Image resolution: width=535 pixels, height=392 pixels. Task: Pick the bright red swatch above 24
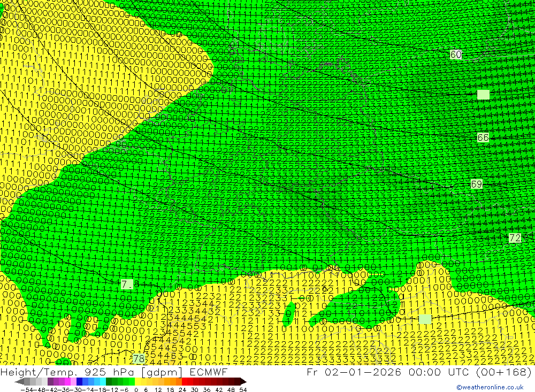pyautogui.click(x=185, y=381)
